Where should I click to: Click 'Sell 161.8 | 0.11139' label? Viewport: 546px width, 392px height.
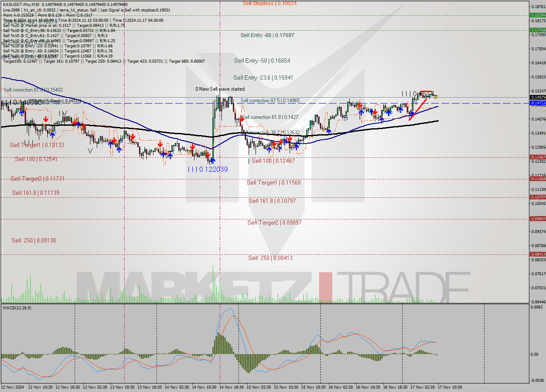[35, 193]
